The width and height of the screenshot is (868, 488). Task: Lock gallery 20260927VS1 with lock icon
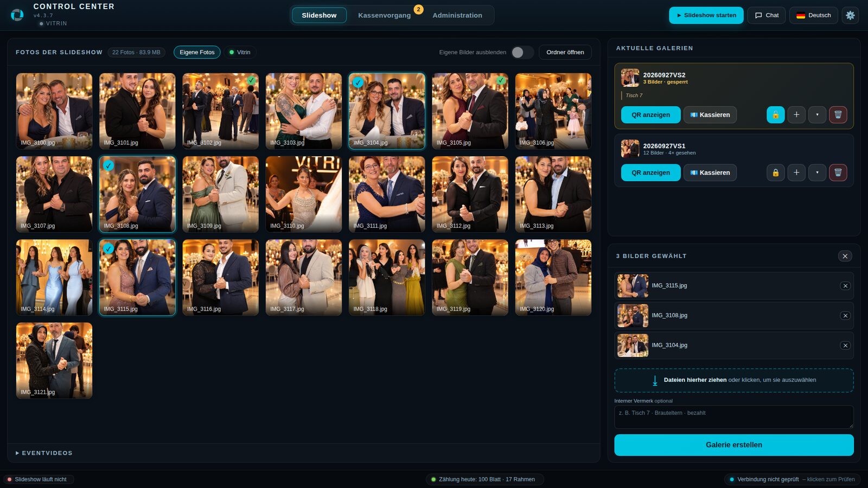click(775, 172)
